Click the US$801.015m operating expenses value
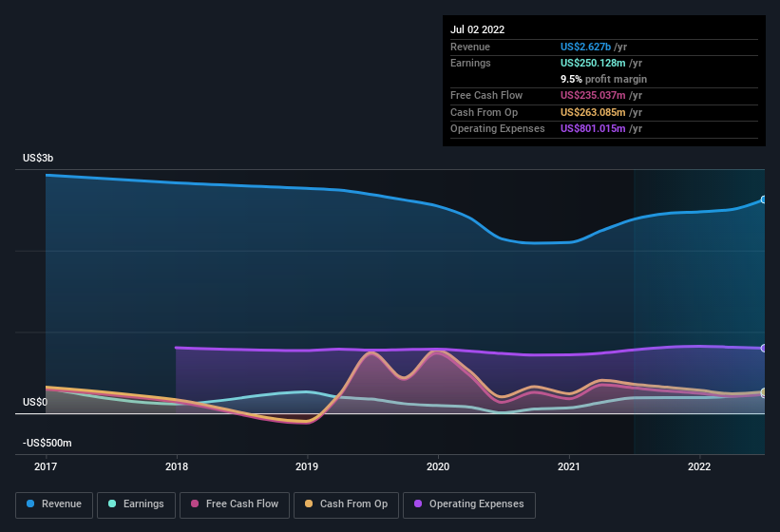 [x=593, y=129]
